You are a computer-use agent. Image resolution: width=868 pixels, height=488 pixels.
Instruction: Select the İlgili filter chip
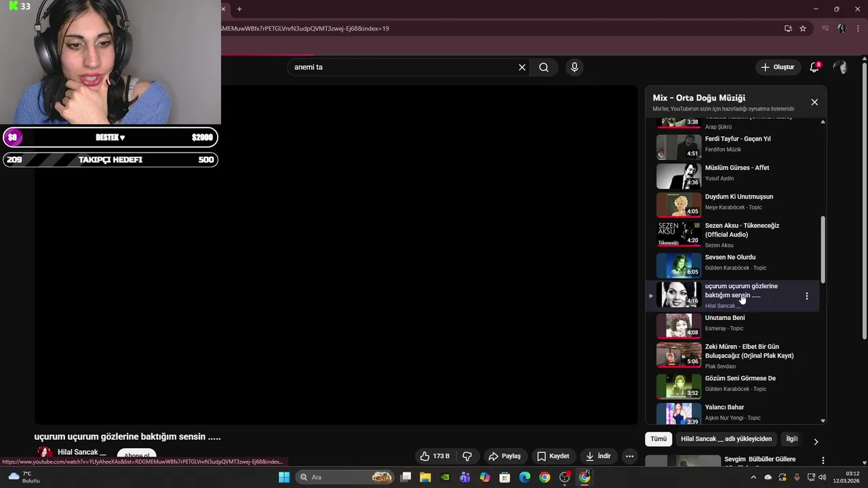click(791, 439)
